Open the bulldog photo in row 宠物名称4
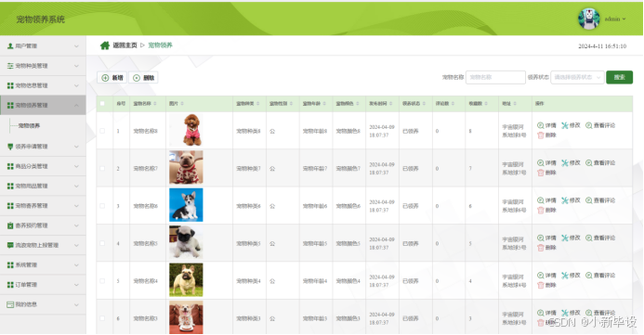644x335 pixels. (186, 280)
